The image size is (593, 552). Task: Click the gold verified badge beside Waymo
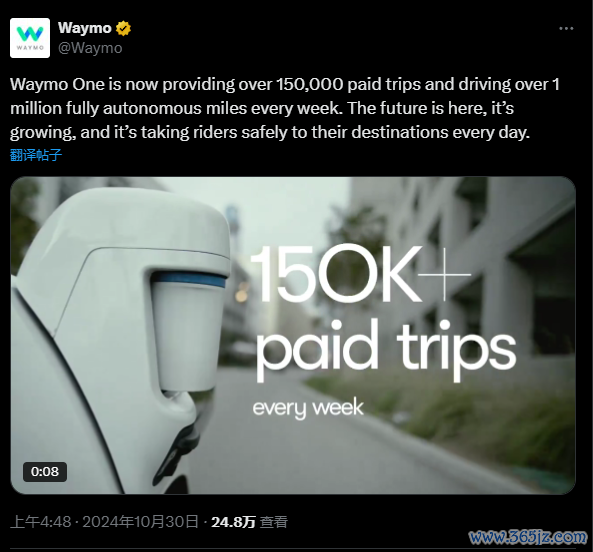123,28
